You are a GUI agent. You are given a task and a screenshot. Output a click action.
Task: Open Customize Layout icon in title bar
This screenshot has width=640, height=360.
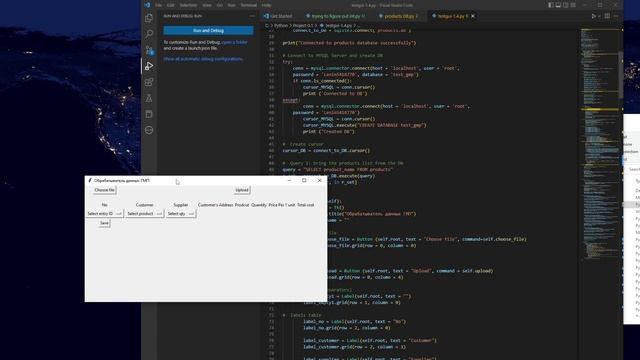(573, 5)
